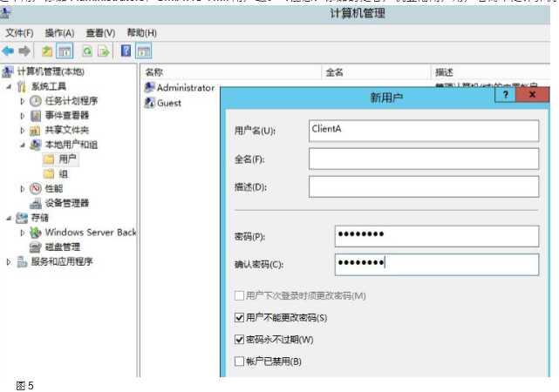Click the Refresh toolbar icon
Viewport: 559px width, 392px height.
[87, 51]
